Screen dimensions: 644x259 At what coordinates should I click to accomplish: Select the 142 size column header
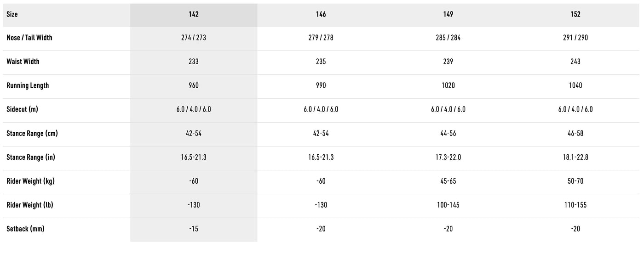[x=194, y=14]
